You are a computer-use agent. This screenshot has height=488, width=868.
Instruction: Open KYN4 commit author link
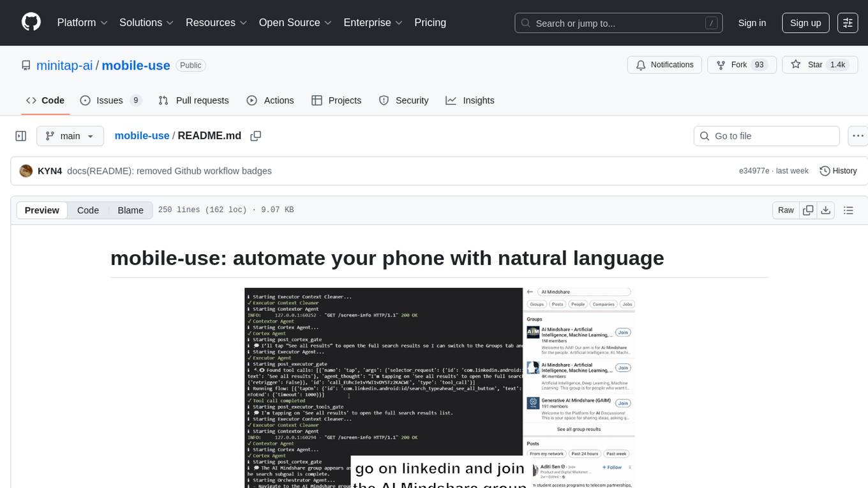[x=50, y=171]
